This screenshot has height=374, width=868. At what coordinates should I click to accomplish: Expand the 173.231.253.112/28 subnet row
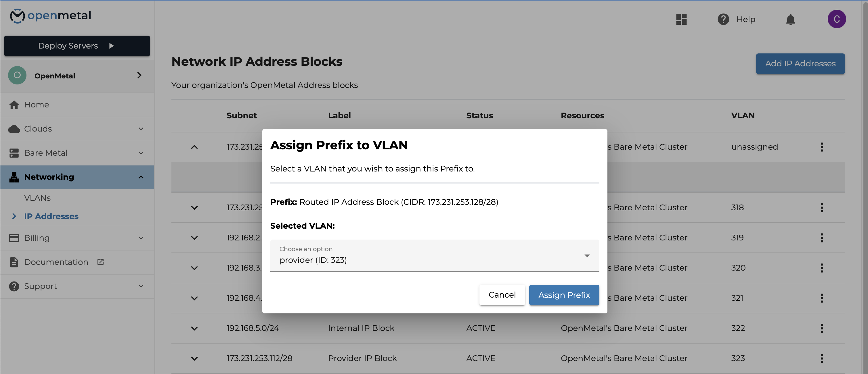point(194,358)
